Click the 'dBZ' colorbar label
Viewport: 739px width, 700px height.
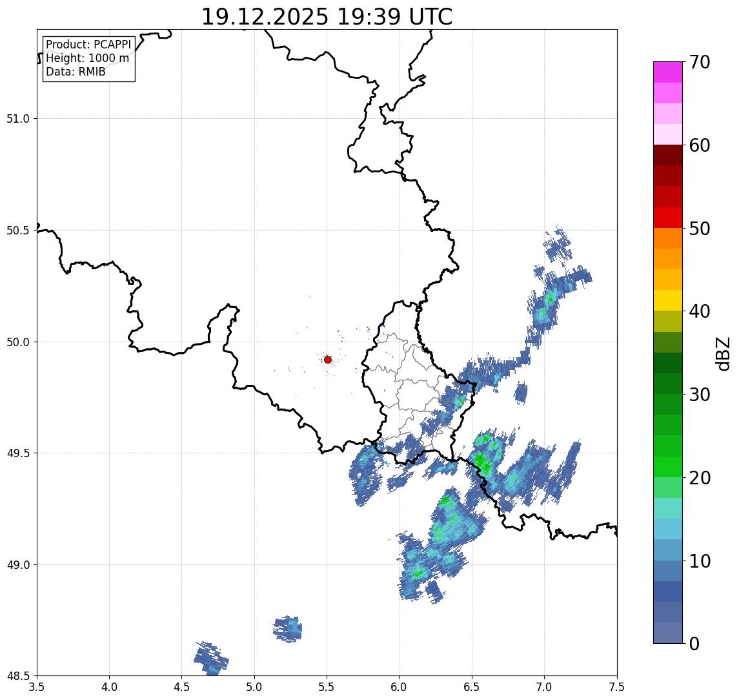pos(722,353)
